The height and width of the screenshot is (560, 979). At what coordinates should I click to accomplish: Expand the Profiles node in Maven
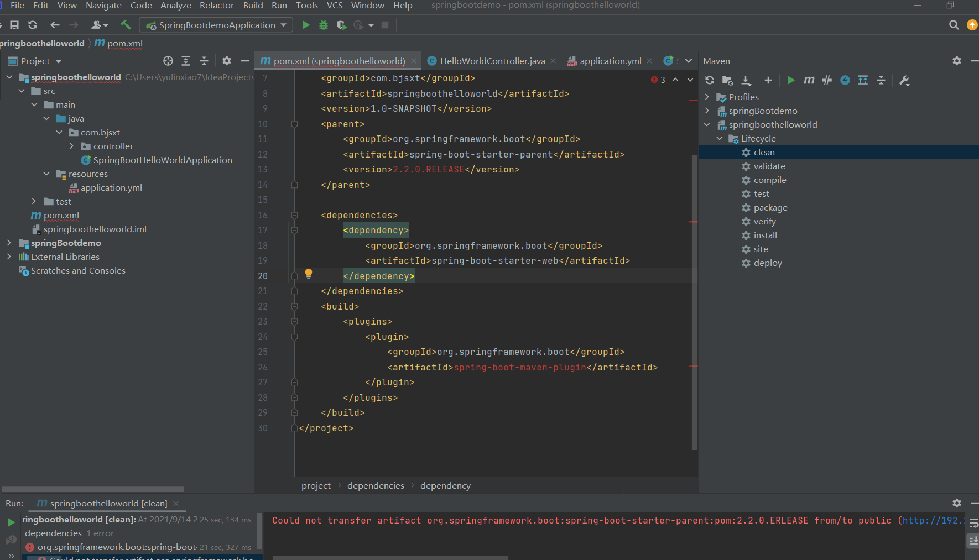(x=707, y=97)
